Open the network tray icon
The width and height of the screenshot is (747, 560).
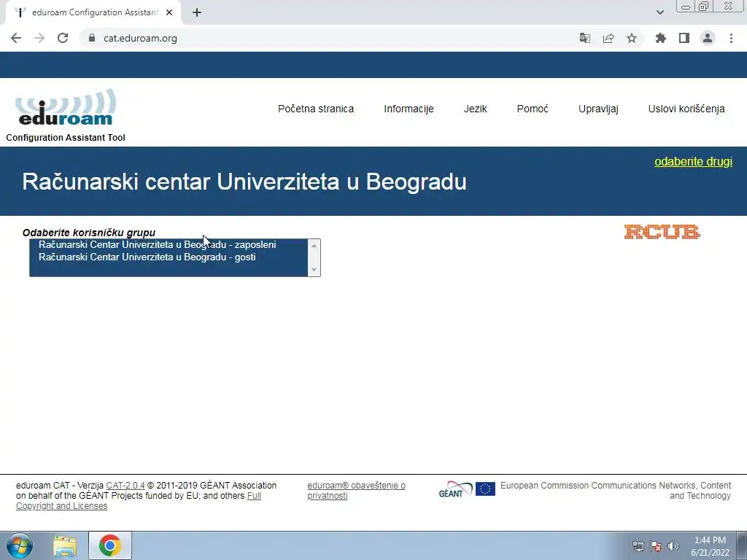638,546
